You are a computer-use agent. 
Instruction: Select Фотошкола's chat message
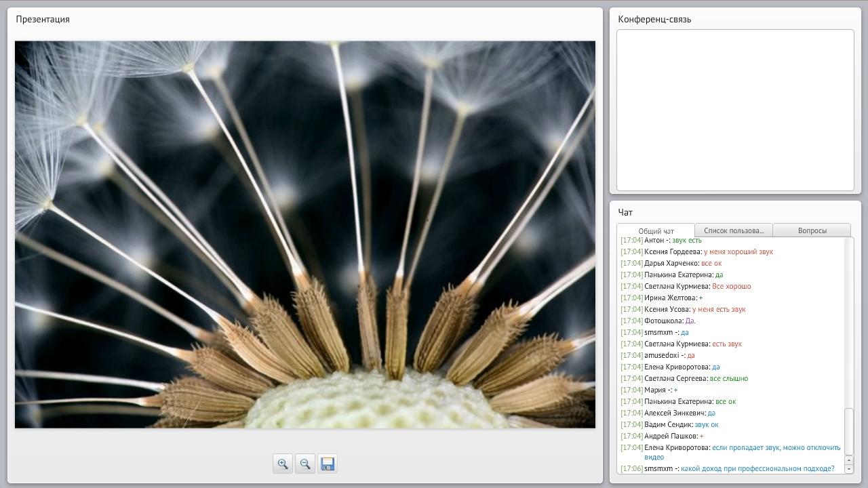tap(690, 321)
